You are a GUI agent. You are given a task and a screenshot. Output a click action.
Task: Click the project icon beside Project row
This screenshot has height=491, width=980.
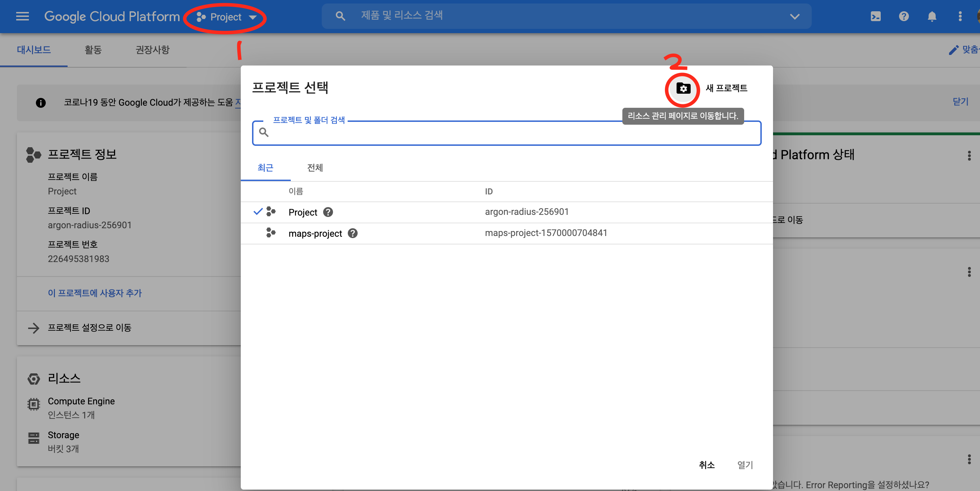point(271,211)
